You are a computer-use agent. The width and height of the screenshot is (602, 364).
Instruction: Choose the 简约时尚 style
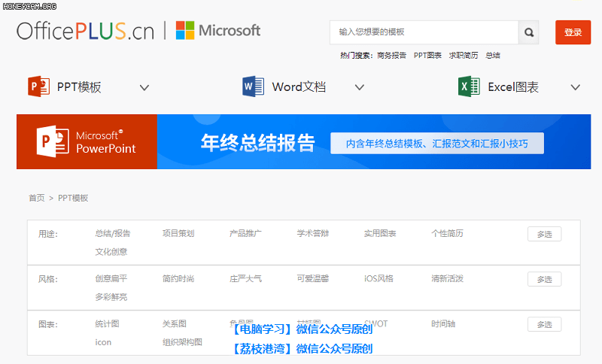(x=178, y=278)
